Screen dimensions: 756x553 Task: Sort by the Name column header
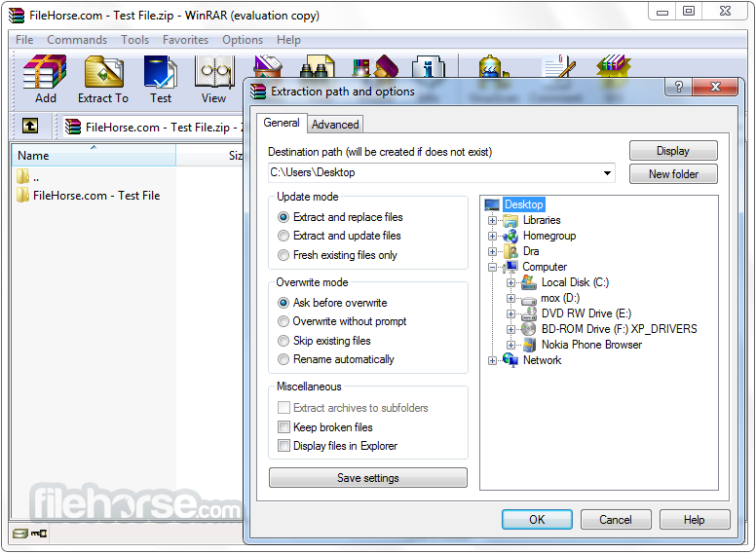[x=94, y=155]
